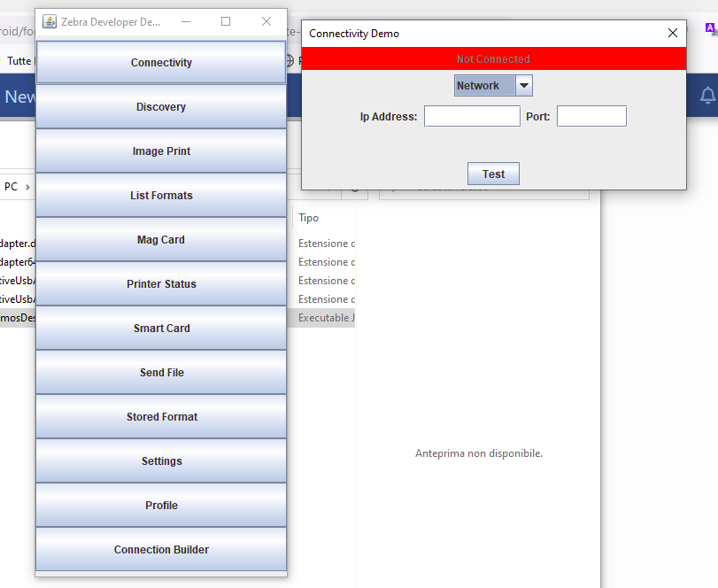This screenshot has height=588, width=718.
Task: Click the Tipo column header in file explorer
Action: 309,218
